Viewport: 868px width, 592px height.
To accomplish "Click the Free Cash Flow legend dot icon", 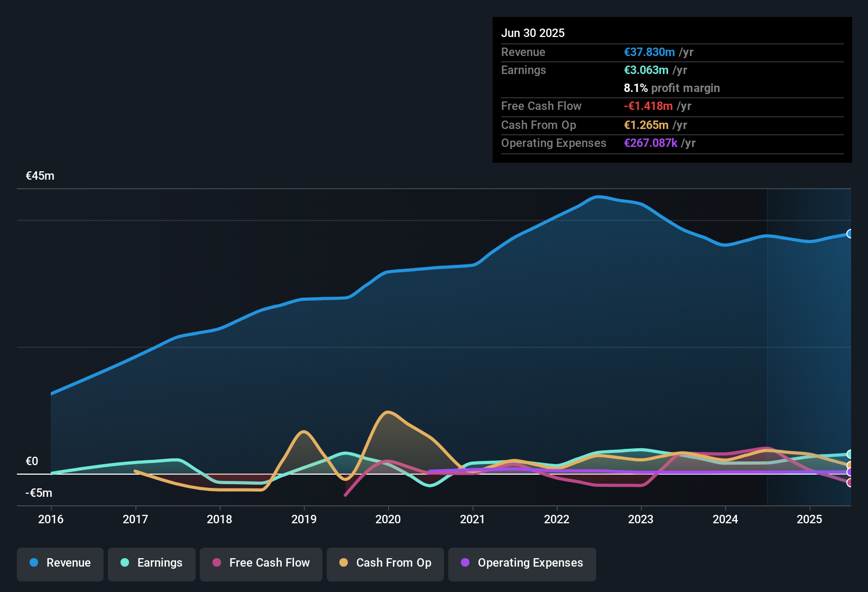I will click(216, 563).
